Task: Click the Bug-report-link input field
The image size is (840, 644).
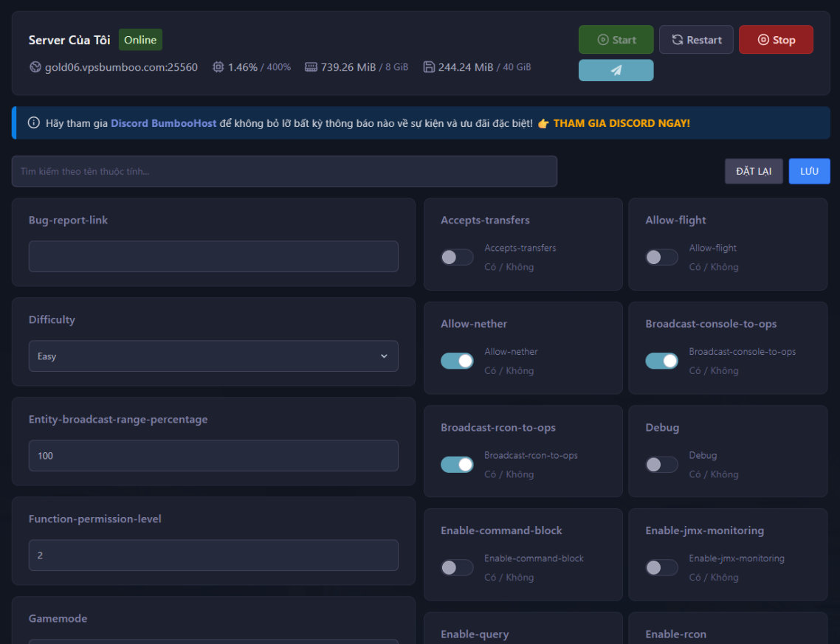Action: [x=213, y=256]
